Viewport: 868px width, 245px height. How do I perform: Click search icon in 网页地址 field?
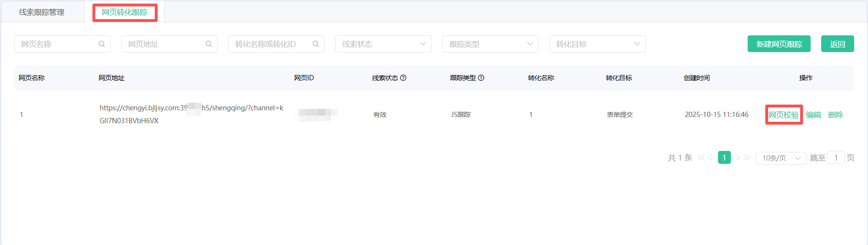209,44
